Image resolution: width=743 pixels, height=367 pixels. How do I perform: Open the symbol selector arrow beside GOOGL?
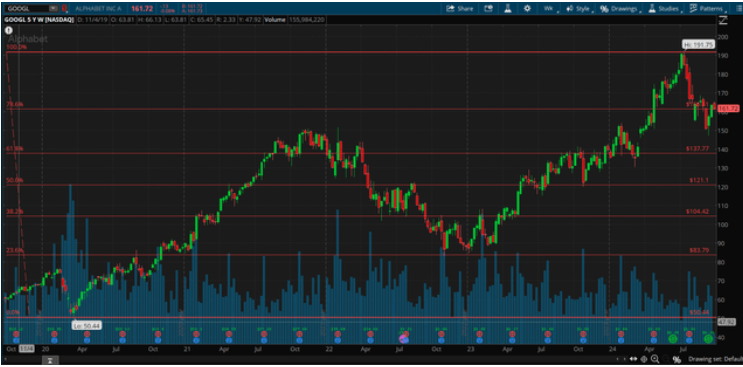click(53, 9)
